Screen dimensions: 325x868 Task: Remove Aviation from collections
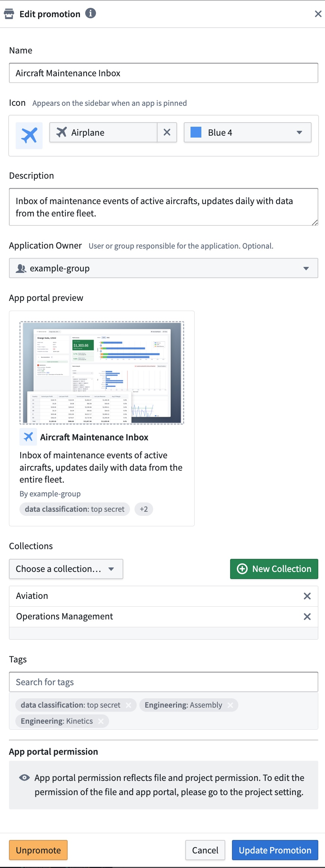point(307,596)
